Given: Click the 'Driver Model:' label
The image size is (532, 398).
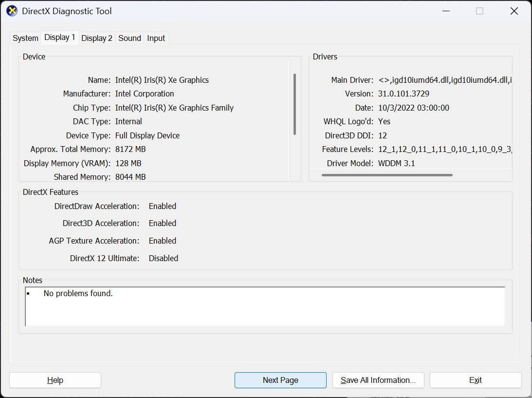Looking at the screenshot, I should [x=350, y=163].
